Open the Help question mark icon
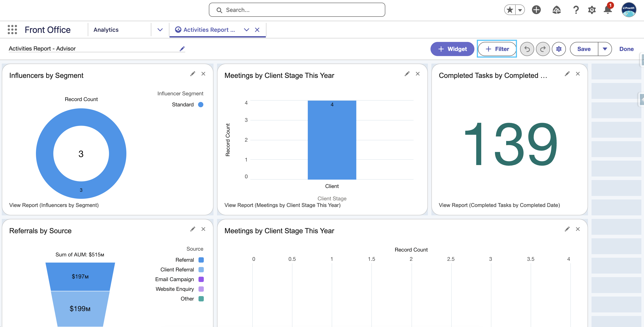 [576, 10]
